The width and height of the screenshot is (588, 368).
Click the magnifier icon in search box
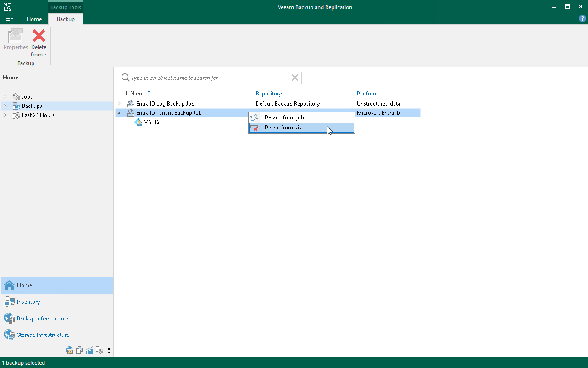125,78
